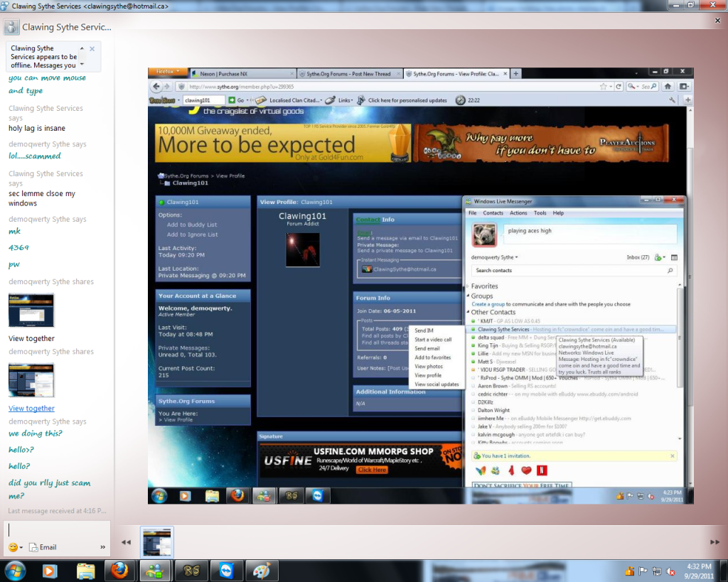The height and width of the screenshot is (582, 728).
Task: Click the Email button below the message box
Action: click(x=43, y=547)
